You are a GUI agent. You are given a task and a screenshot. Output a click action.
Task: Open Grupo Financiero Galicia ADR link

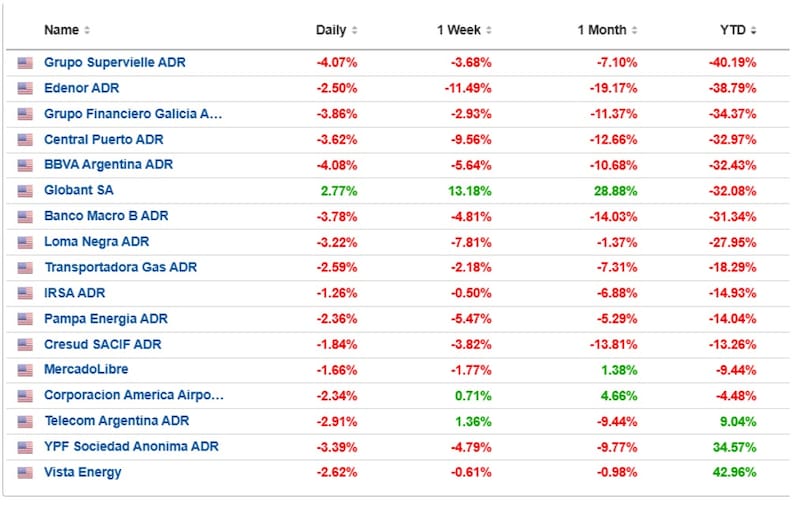coord(133,113)
